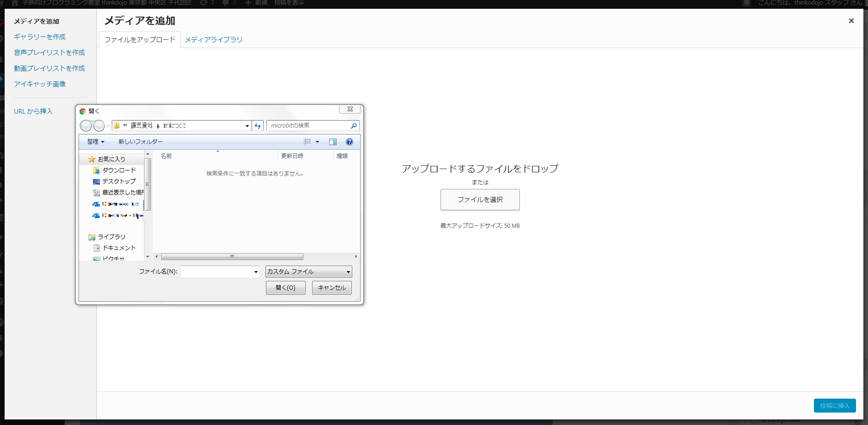Click the search magnifier icon in dialog
Viewport: 868px width, 425px height.
pyautogui.click(x=354, y=126)
